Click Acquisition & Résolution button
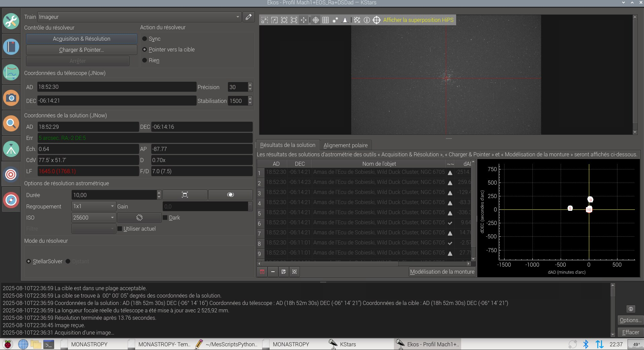The height and width of the screenshot is (350, 644). (81, 39)
